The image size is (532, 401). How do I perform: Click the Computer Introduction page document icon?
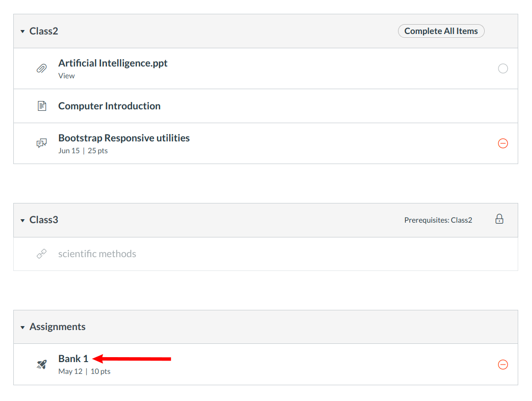pyautogui.click(x=42, y=106)
